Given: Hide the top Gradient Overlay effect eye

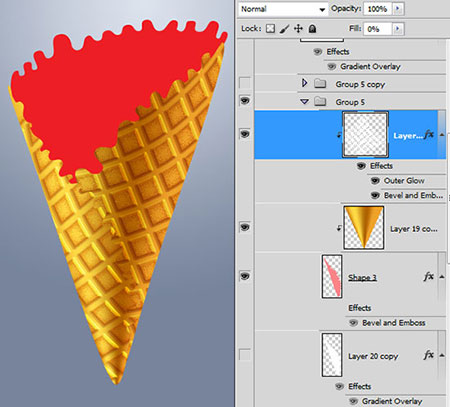Looking at the screenshot, I should point(331,66).
